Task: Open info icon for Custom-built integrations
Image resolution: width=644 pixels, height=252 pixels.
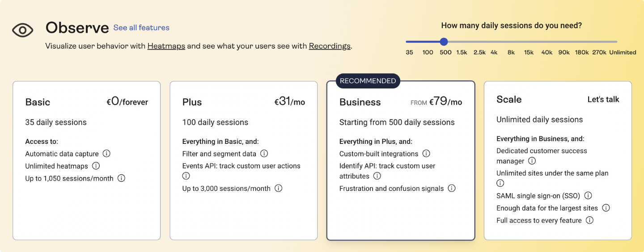Action: click(426, 154)
